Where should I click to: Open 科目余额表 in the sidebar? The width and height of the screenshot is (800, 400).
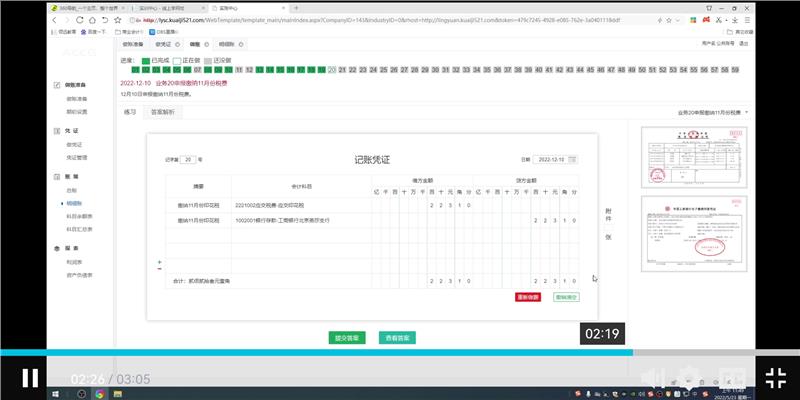78,215
